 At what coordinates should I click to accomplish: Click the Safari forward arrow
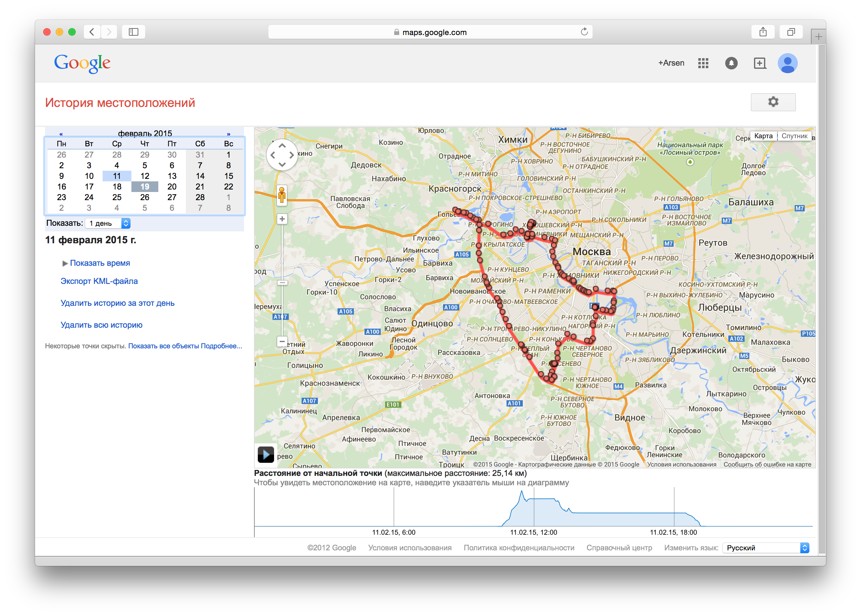109,32
